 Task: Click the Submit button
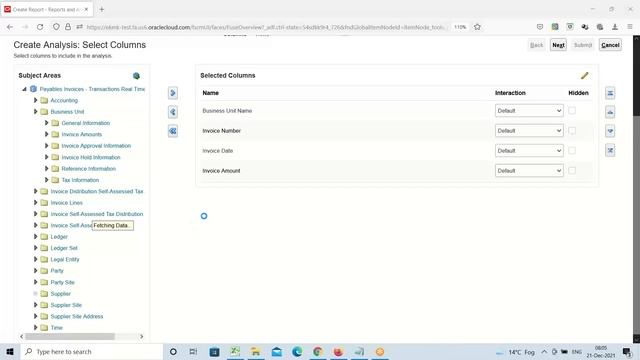[582, 45]
